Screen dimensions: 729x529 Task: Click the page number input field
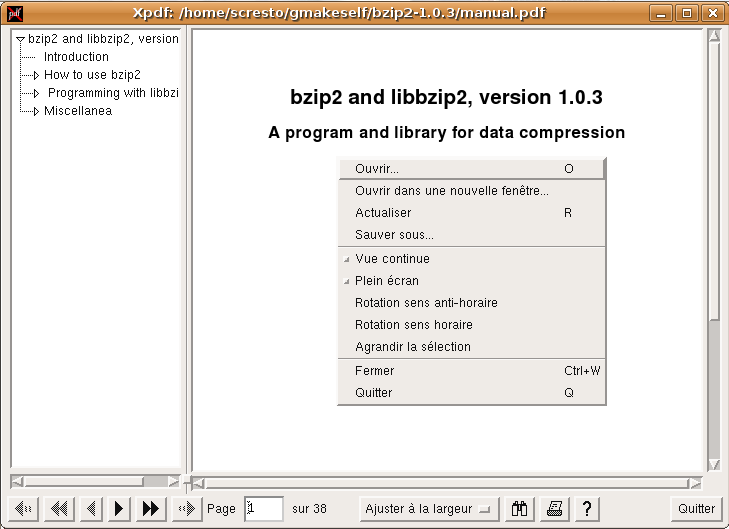click(264, 509)
